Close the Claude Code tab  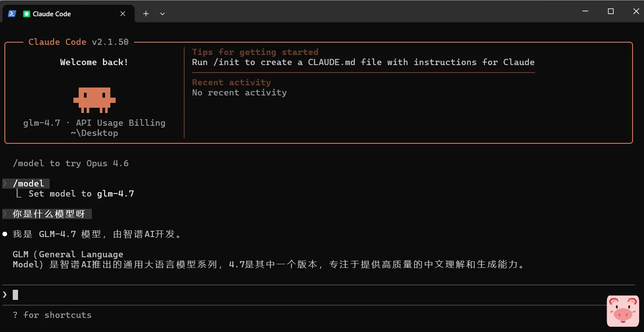coord(123,14)
